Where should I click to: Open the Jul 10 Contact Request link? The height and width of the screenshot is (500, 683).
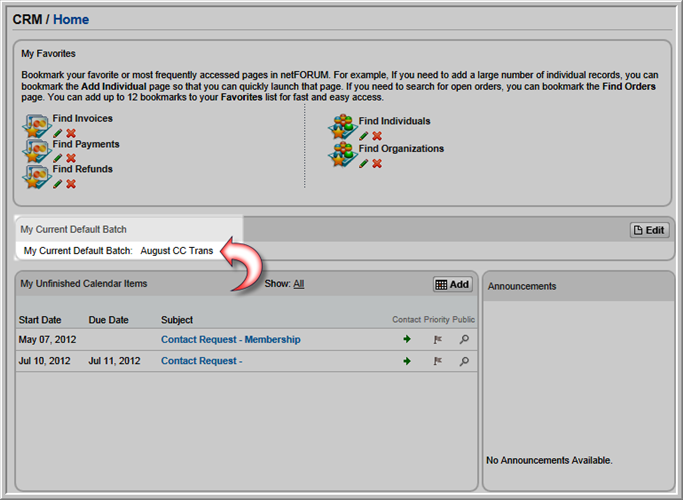202,361
